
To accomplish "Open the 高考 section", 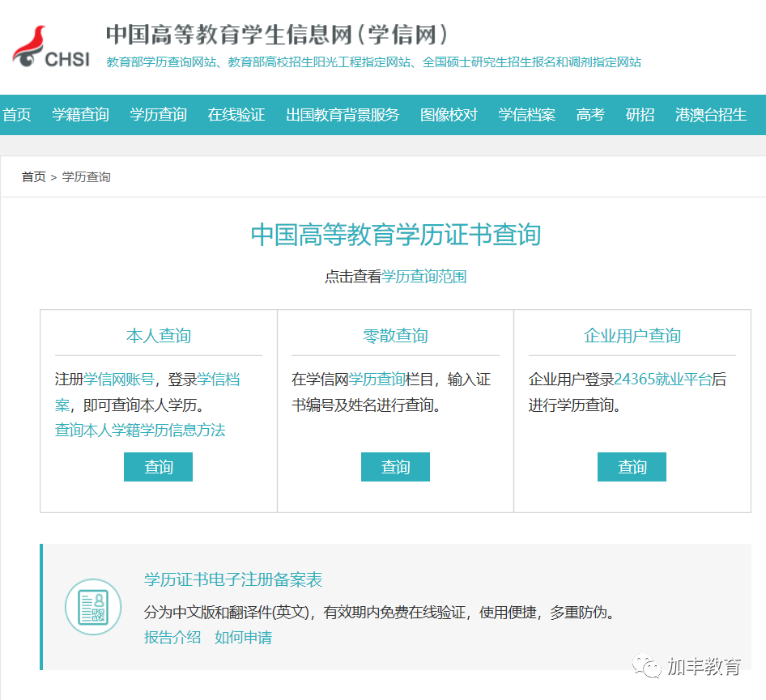I will (x=589, y=115).
